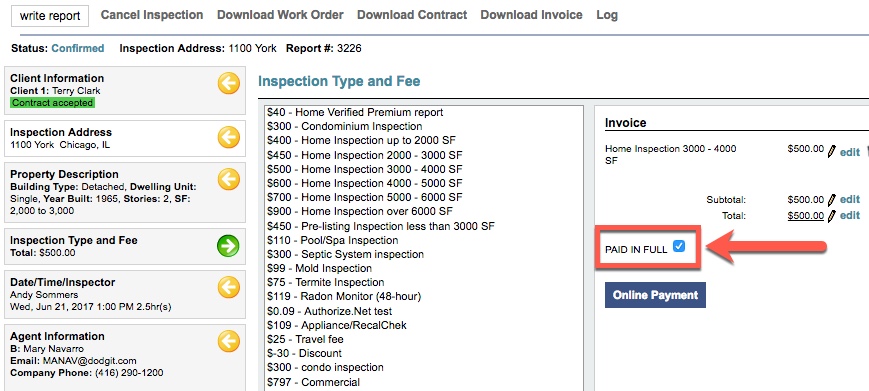Click pencil icon next to Subtotal amount

(x=831, y=200)
